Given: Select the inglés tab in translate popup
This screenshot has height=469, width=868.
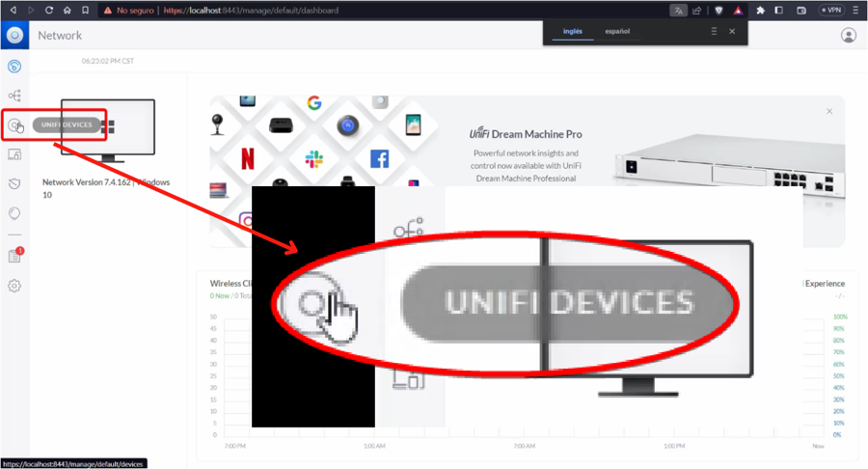Looking at the screenshot, I should (x=572, y=32).
